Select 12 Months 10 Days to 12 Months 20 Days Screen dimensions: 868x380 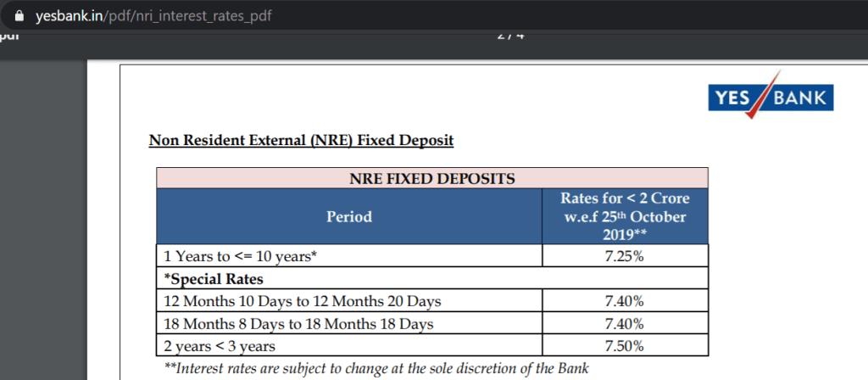pyautogui.click(x=301, y=301)
